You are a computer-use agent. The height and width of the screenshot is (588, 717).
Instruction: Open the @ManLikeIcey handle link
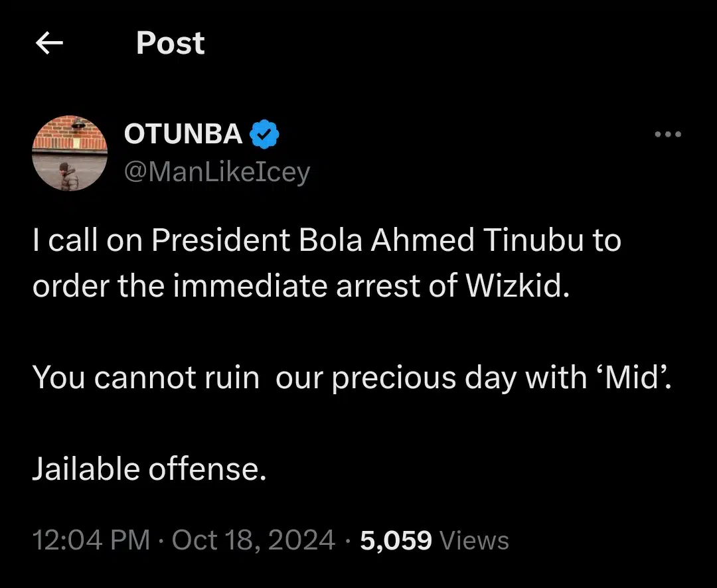pos(217,173)
